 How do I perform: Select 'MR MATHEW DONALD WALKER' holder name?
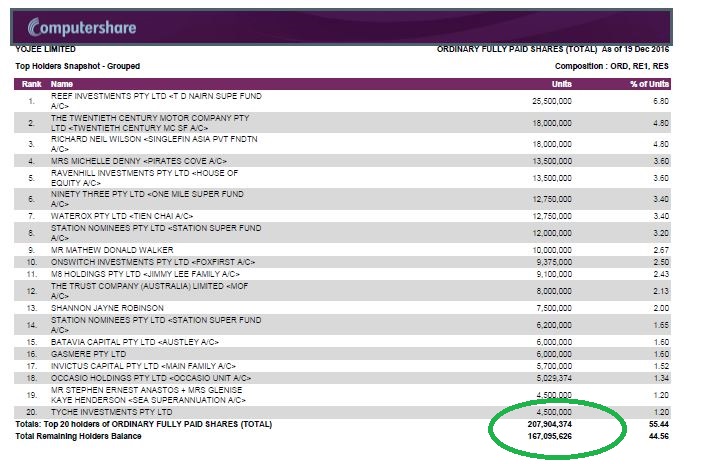pyautogui.click(x=112, y=250)
